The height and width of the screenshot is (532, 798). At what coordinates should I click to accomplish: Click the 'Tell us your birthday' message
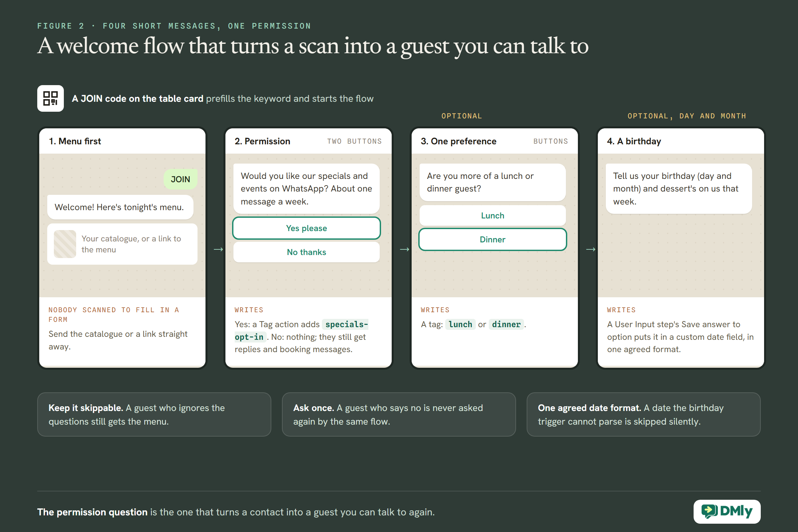pos(679,189)
